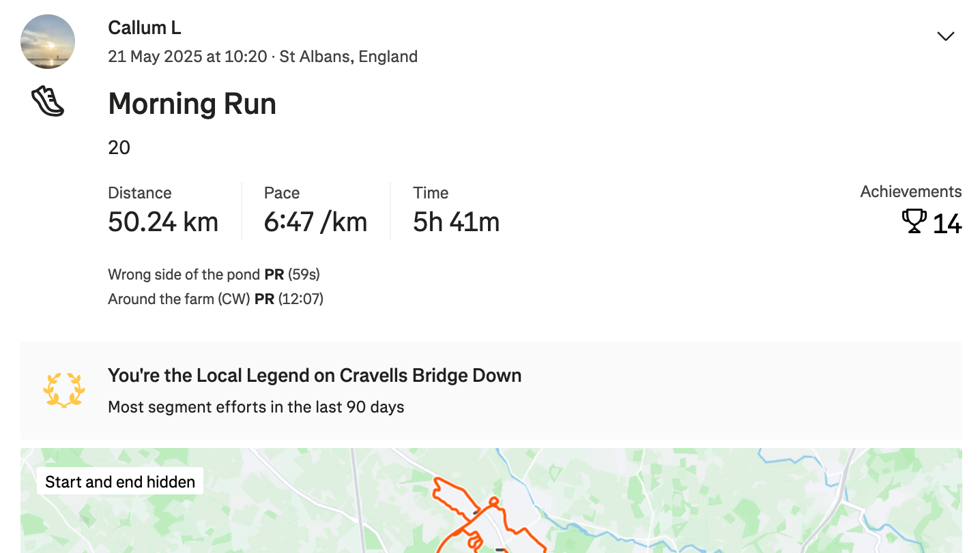Click the running shoe activity icon
This screenshot has width=980, height=553.
[x=48, y=101]
